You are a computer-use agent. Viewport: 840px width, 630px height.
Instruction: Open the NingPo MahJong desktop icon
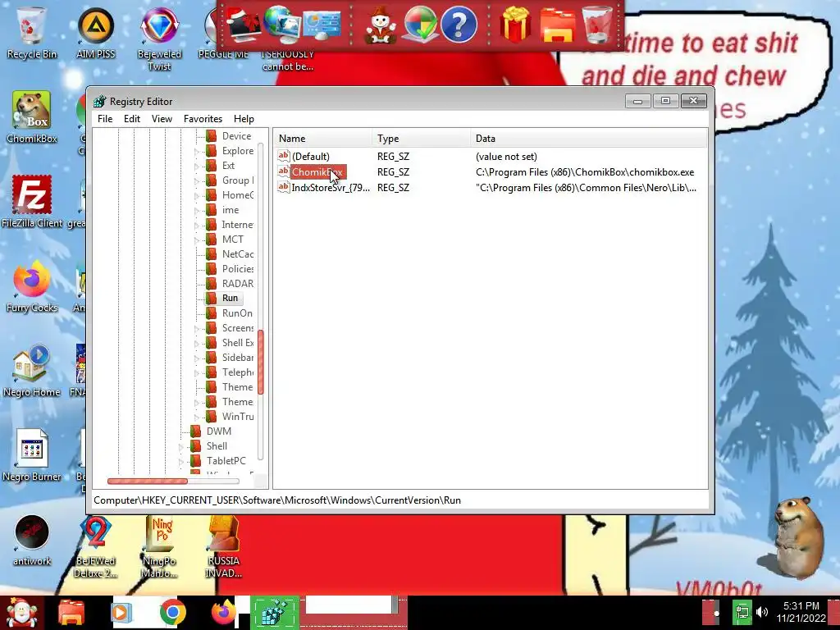pos(159,546)
